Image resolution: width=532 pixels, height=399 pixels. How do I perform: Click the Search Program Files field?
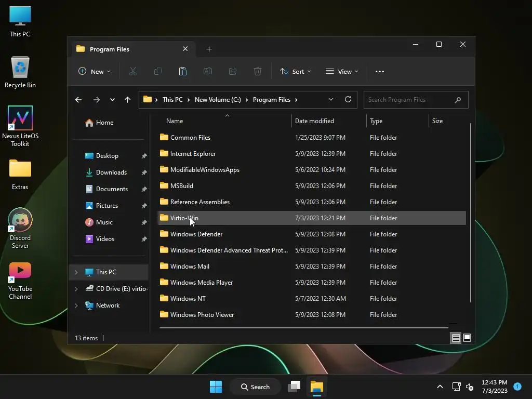click(x=416, y=100)
